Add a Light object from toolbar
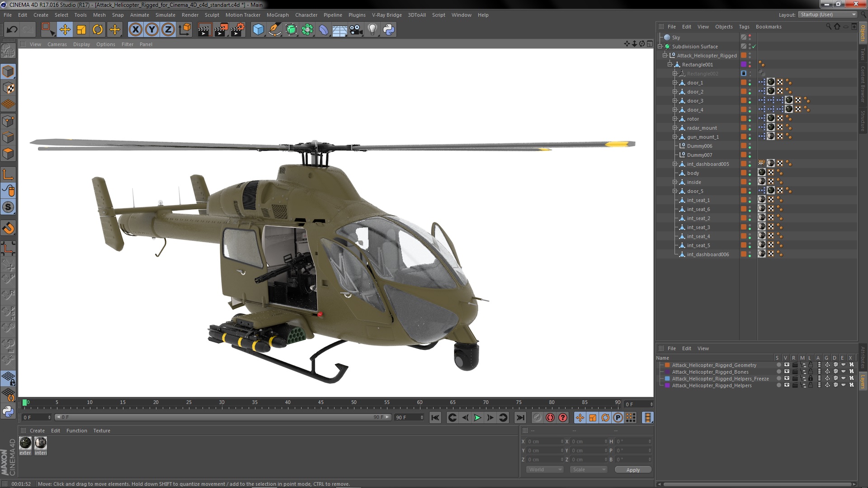Viewport: 868px width, 488px height. click(x=372, y=30)
